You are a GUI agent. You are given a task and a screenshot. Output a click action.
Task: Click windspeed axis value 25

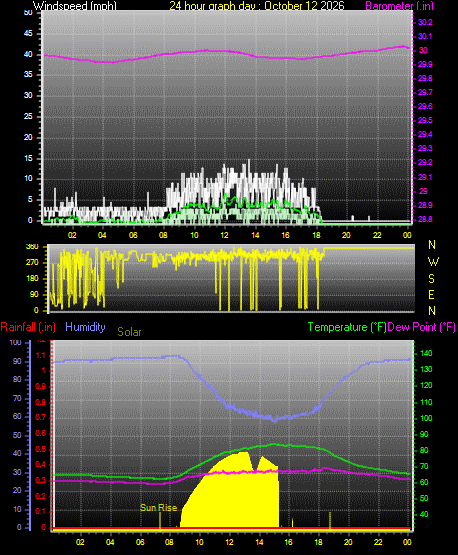tap(28, 116)
